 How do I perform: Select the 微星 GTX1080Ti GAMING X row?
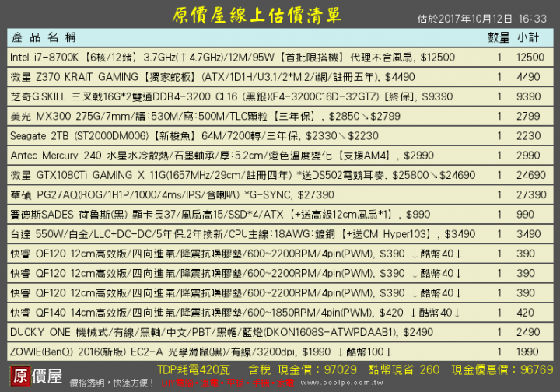tap(280, 175)
